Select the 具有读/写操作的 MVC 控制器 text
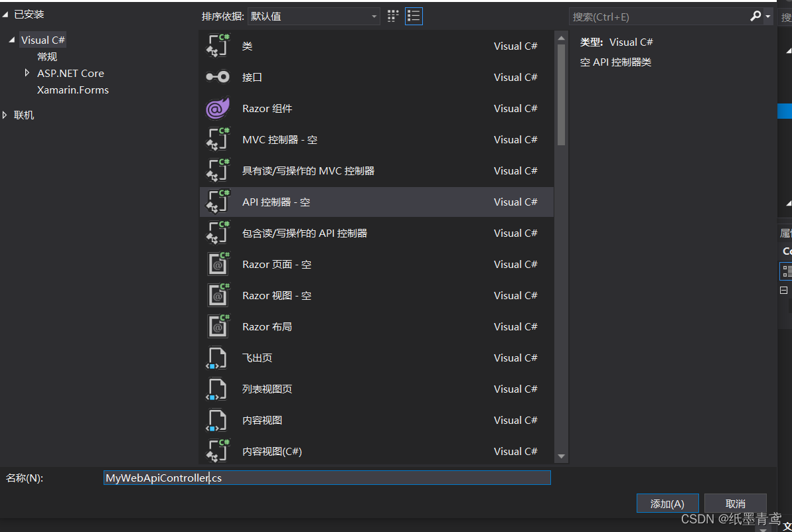792x532 pixels. pos(309,171)
